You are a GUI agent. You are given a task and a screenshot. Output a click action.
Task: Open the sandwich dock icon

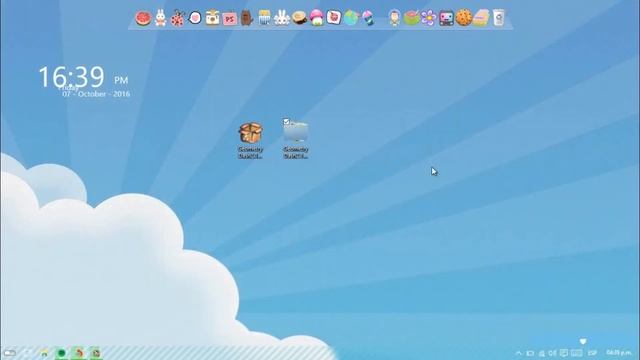[481, 18]
